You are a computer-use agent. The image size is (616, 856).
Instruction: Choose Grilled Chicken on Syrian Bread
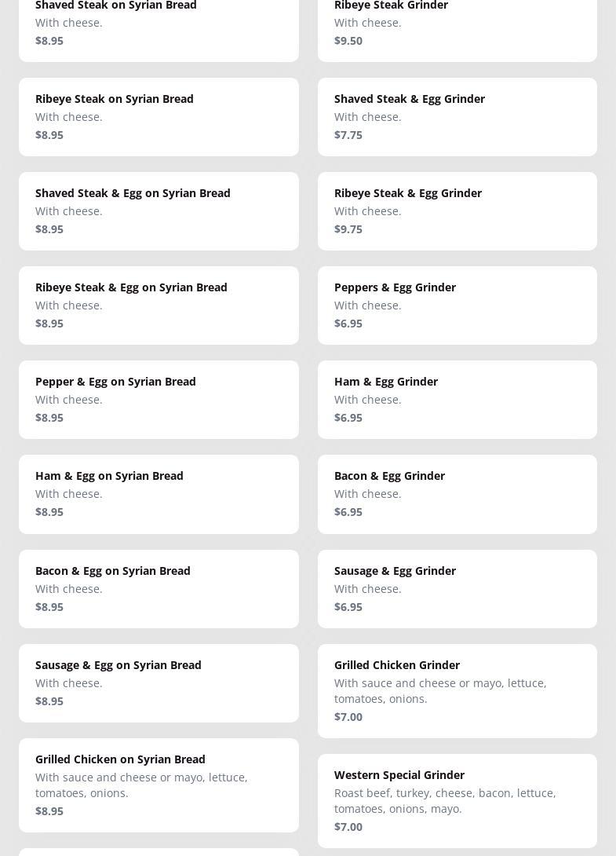pos(159,785)
